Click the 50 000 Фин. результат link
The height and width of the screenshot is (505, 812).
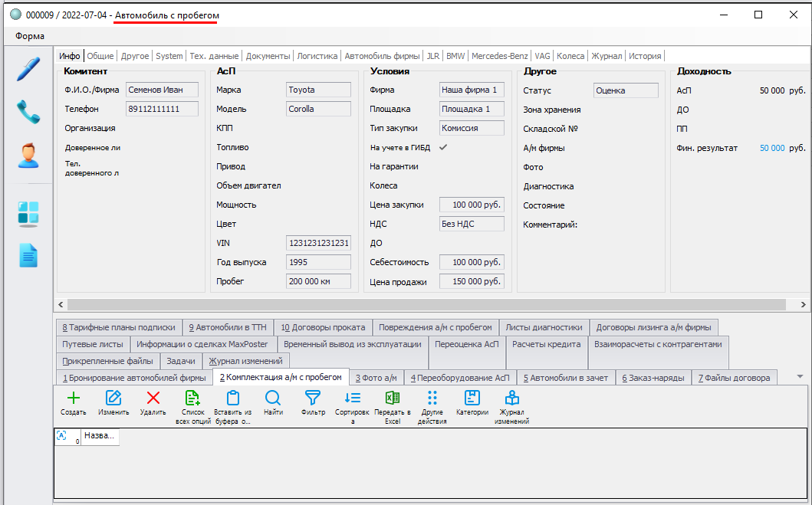pyautogui.click(x=771, y=148)
